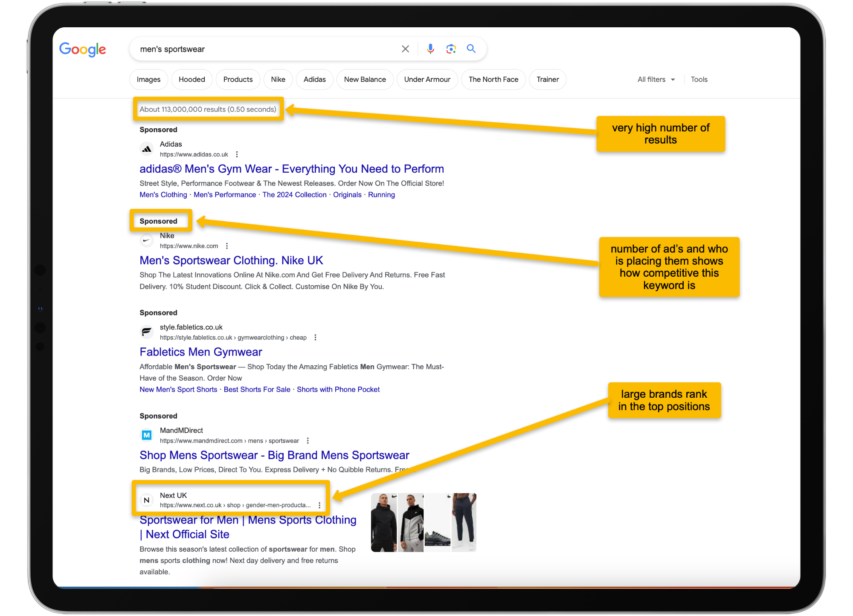
Task: Click the Google logo
Action: click(x=82, y=49)
